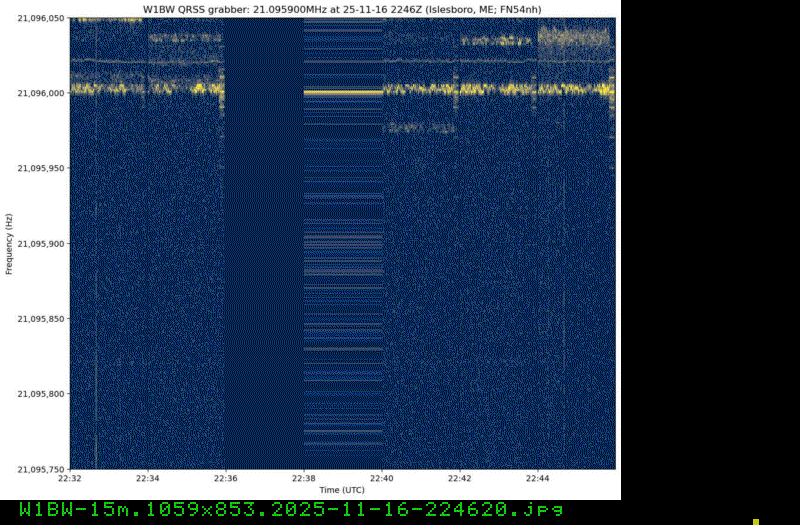
Task: Click the W1BW QRSS grabber title text
Action: coord(342,8)
